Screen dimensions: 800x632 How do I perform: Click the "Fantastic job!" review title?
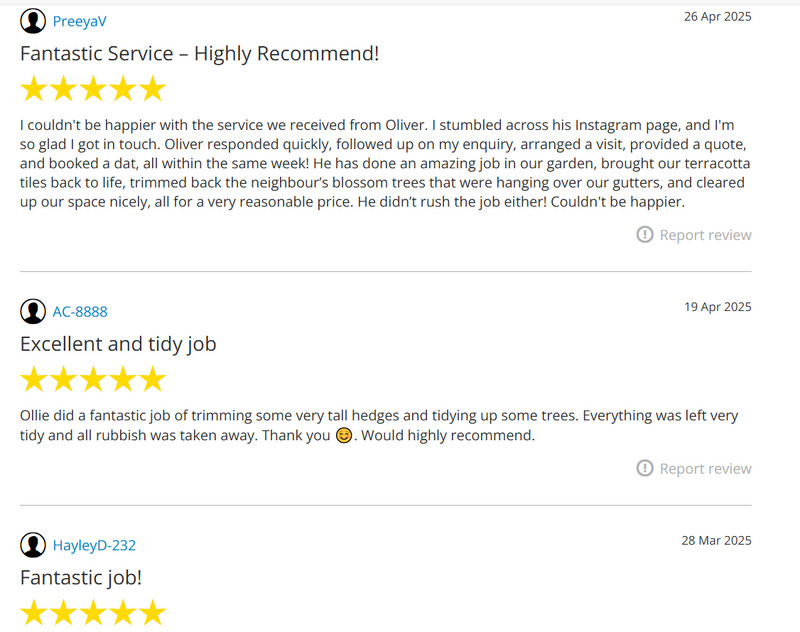point(81,577)
